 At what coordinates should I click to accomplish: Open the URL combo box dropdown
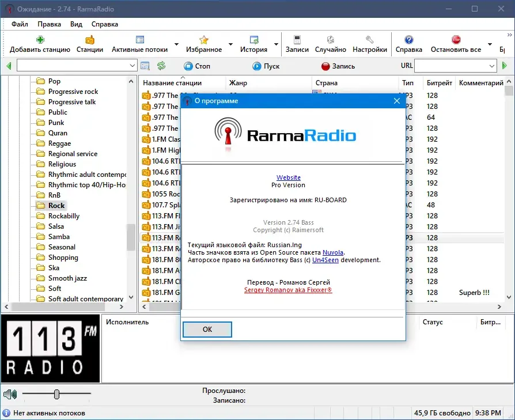(492, 66)
